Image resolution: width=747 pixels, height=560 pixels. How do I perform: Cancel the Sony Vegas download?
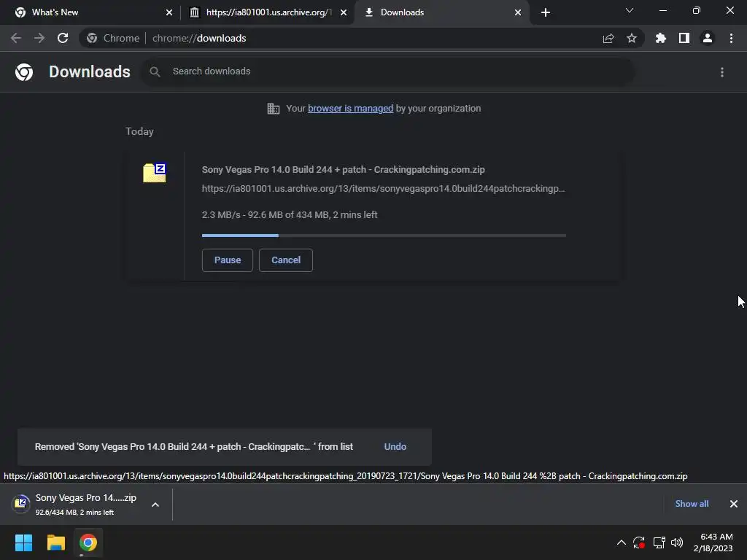pyautogui.click(x=286, y=260)
